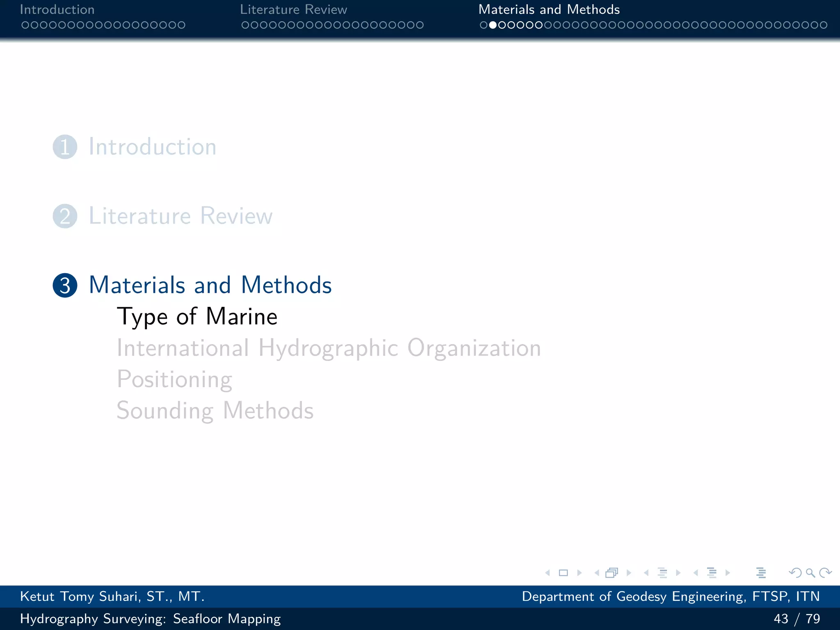This screenshot has height=630, width=840.
Task: Click the go back history icon
Action: pos(795,573)
